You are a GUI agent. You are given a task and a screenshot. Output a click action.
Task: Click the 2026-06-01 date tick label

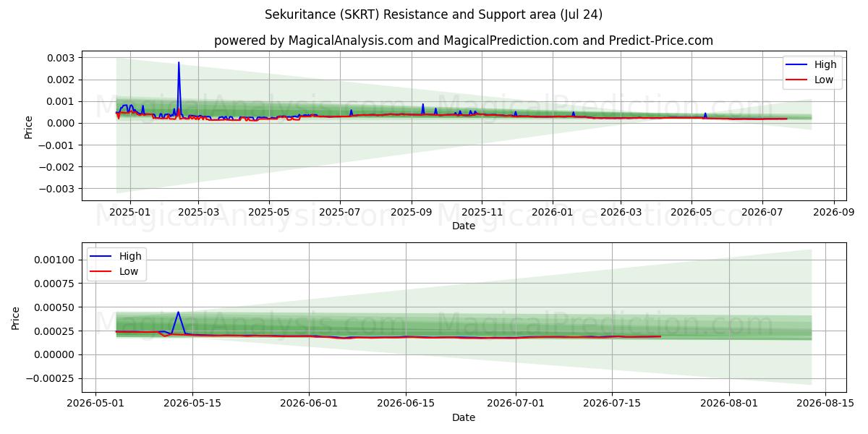[310, 404]
